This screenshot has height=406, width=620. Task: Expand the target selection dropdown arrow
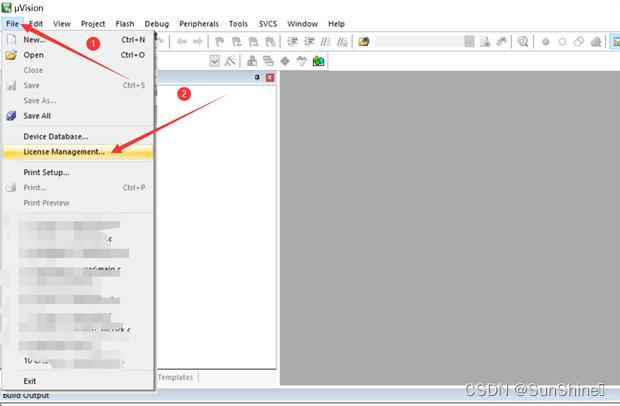tap(214, 61)
